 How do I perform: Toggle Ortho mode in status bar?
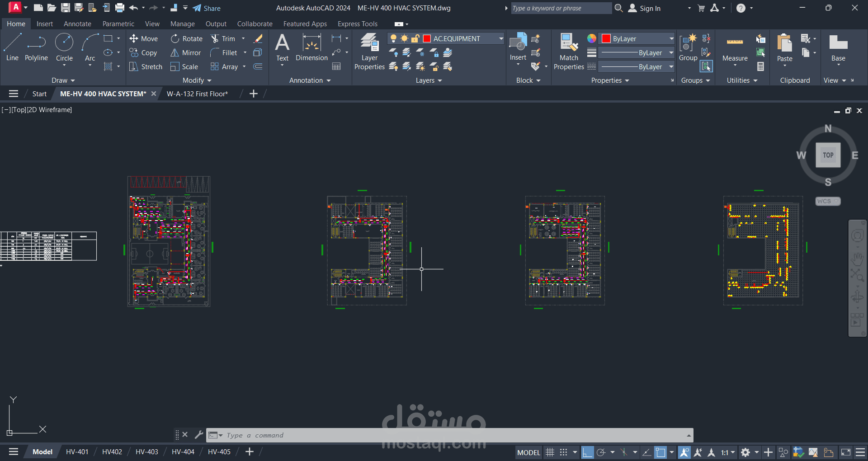tap(587, 452)
